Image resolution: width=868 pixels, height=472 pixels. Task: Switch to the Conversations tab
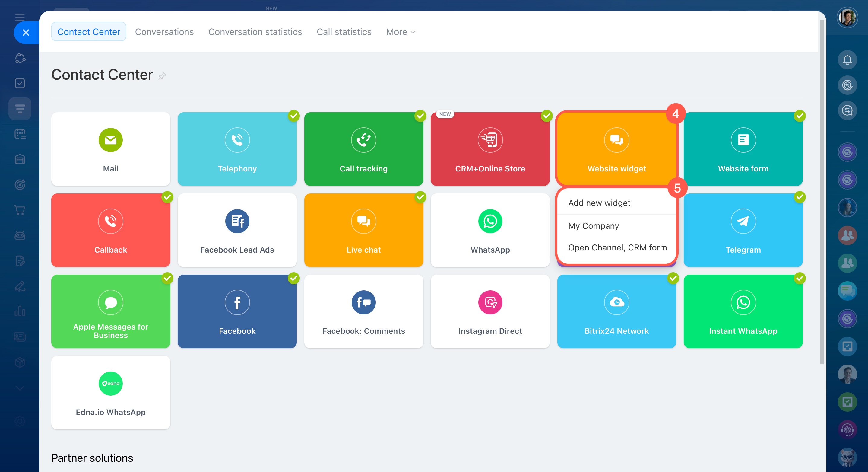[164, 32]
